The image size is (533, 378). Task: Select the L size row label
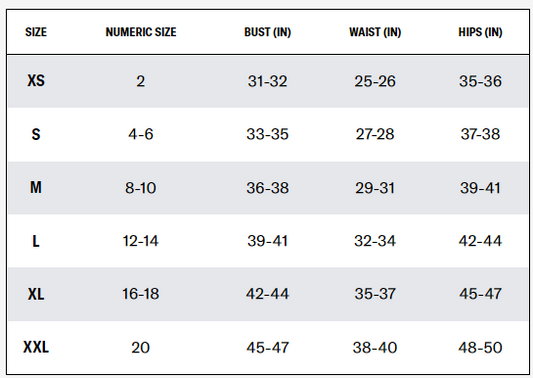pyautogui.click(x=36, y=241)
